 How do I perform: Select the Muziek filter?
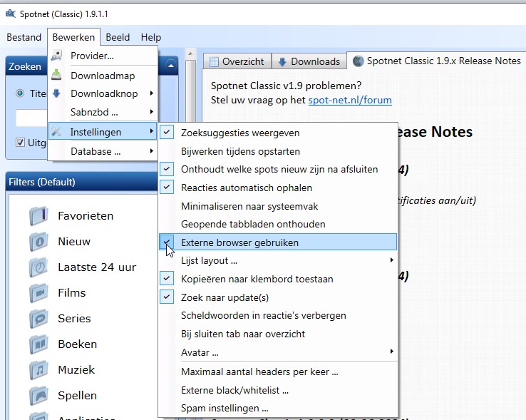tap(76, 370)
